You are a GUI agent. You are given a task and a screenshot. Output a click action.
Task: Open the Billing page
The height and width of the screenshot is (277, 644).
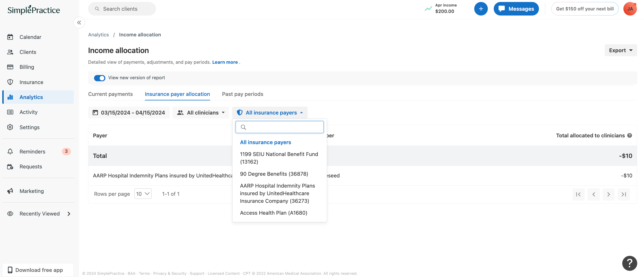click(x=27, y=67)
